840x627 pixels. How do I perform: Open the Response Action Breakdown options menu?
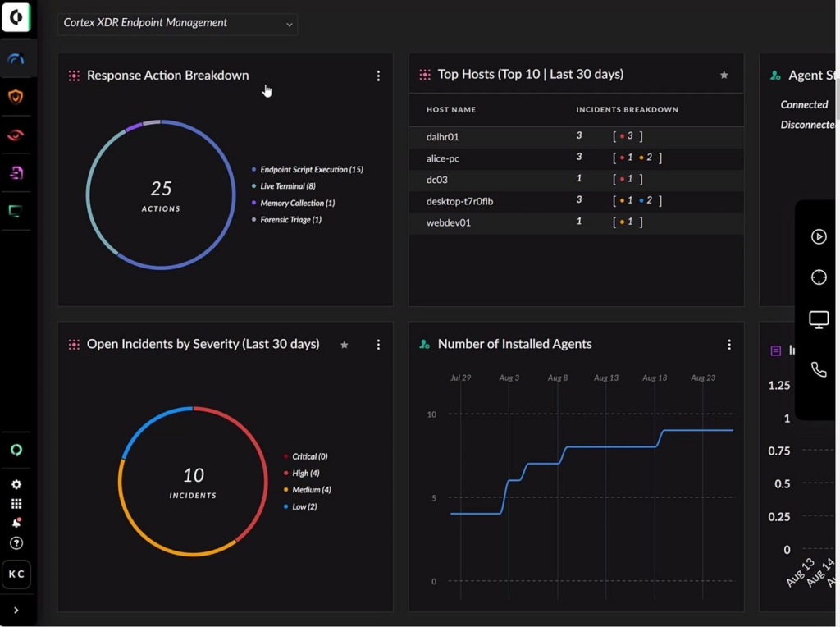point(378,76)
